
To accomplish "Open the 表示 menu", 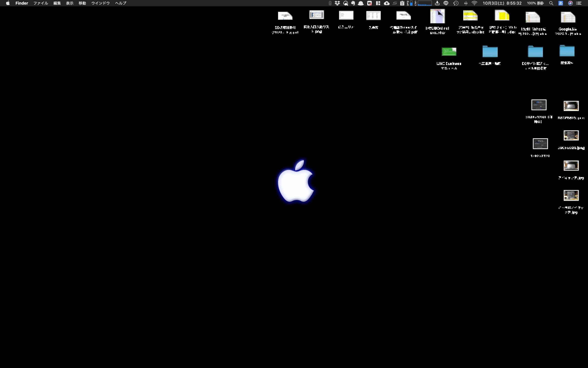I will click(x=70, y=3).
